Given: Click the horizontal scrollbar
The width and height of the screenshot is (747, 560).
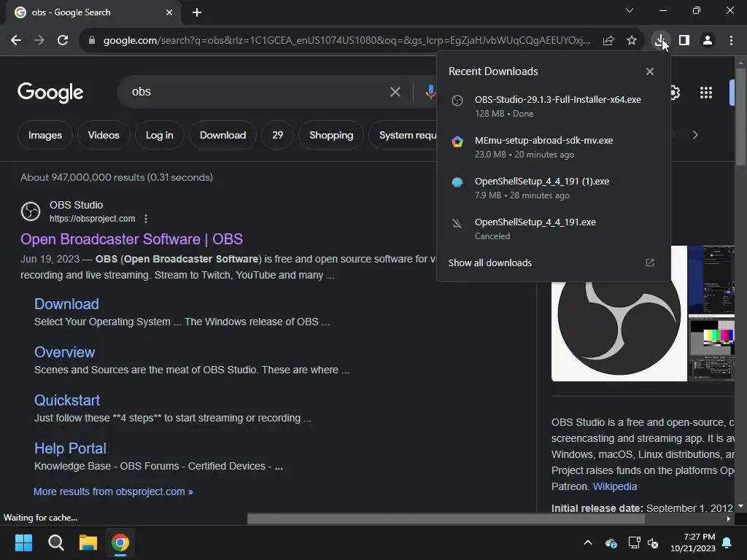Looking at the screenshot, I should pos(446,519).
